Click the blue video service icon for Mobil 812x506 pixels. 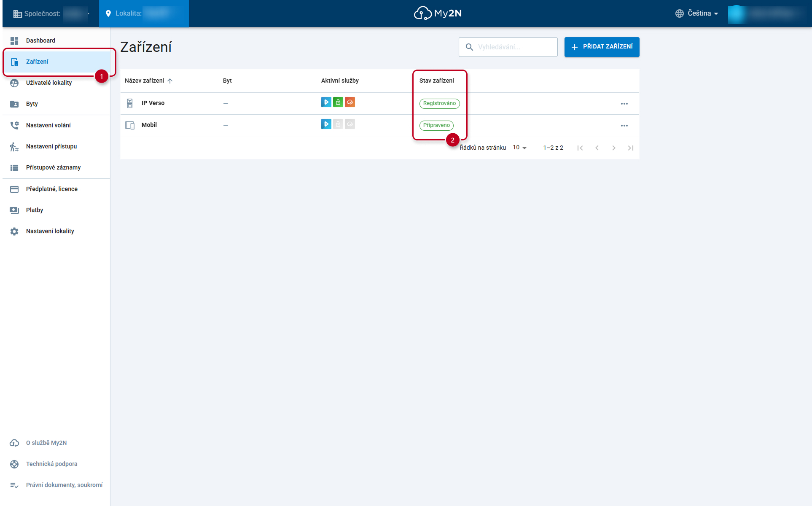click(326, 124)
